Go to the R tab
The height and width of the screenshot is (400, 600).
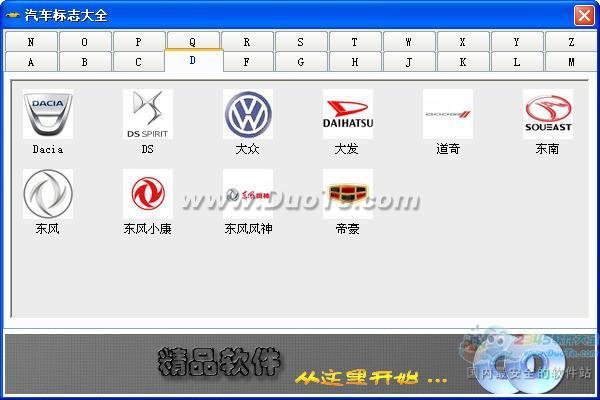tap(247, 41)
